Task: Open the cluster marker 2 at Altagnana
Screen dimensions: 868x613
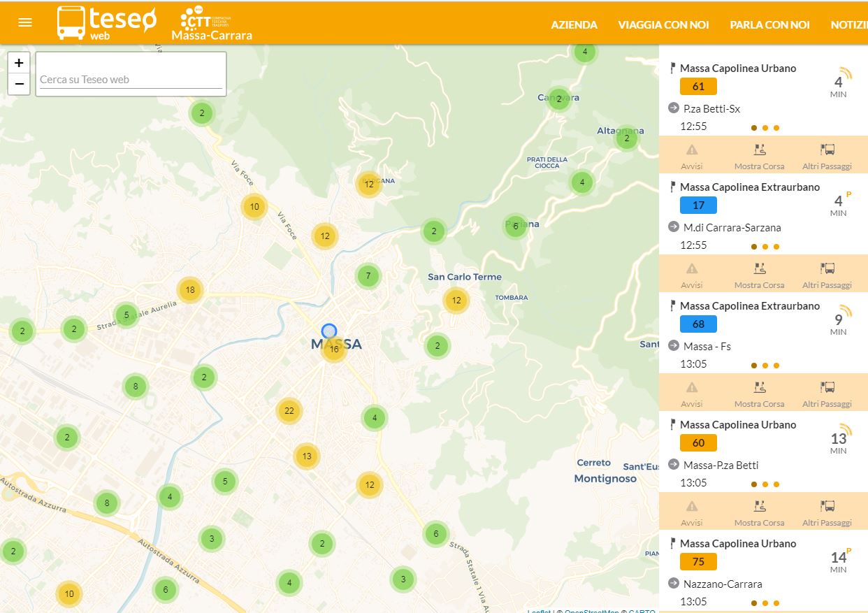Action: coord(627,138)
